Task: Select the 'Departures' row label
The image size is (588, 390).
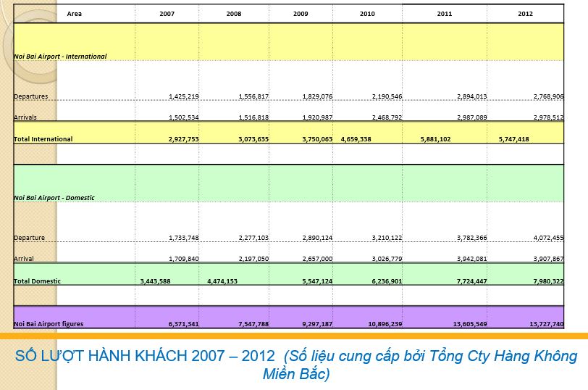Action: pos(31,96)
